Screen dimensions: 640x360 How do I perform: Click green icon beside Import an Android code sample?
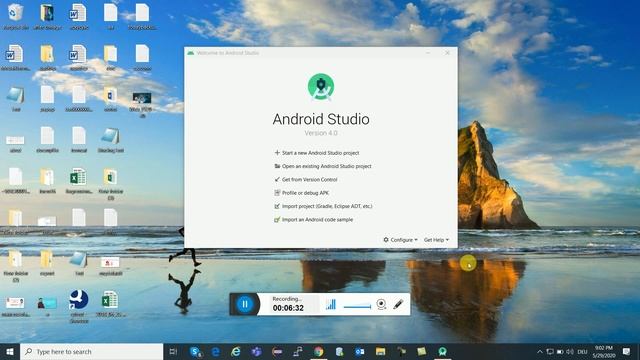(x=277, y=220)
